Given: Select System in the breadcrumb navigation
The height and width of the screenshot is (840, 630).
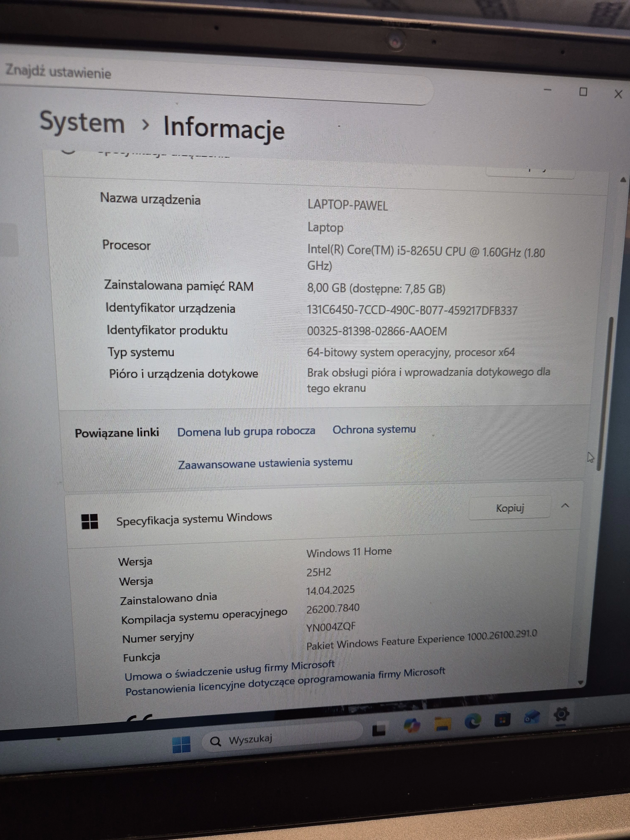Looking at the screenshot, I should 82,123.
